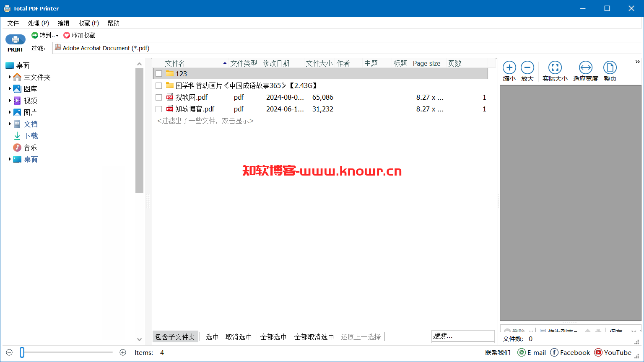Click the 搜索 search field
Screen dimensions: 644x362
[463, 336]
